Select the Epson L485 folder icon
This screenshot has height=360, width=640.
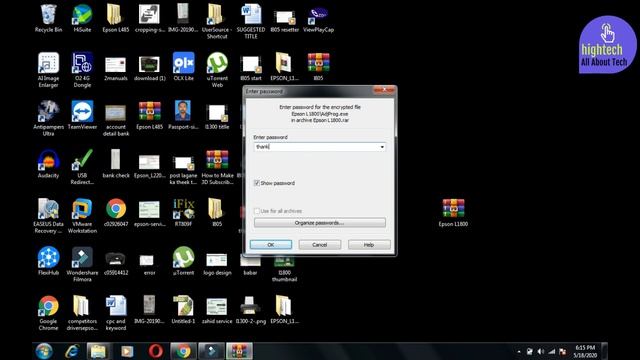tap(116, 18)
